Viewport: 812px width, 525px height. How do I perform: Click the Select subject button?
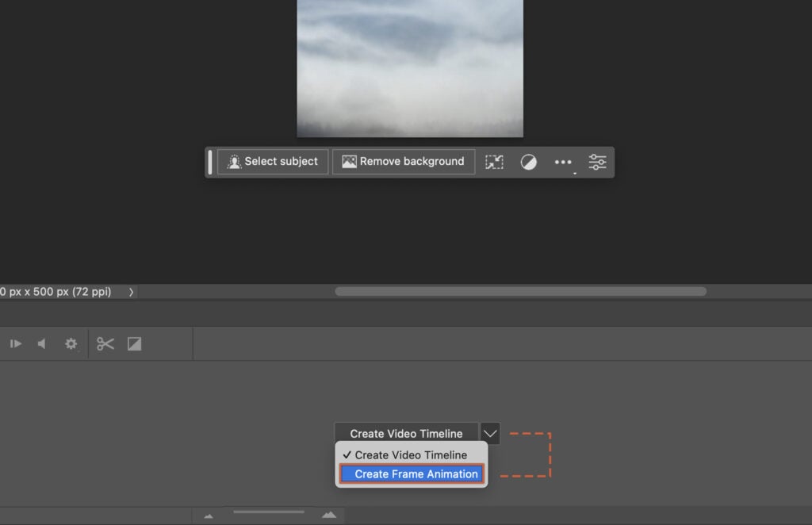272,161
